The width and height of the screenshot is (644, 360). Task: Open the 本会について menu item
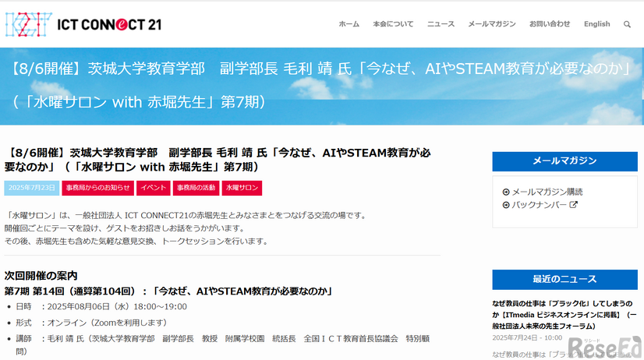pos(393,24)
